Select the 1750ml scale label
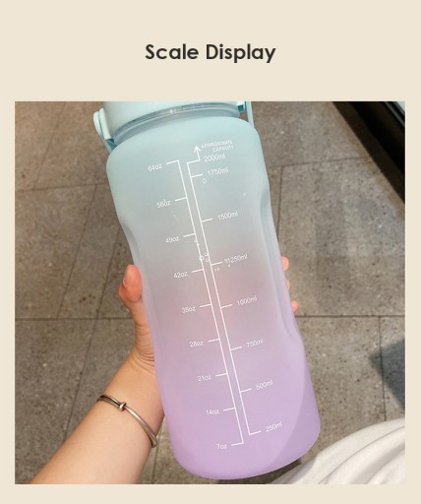Image resolution: width=421 pixels, height=504 pixels. [x=217, y=171]
